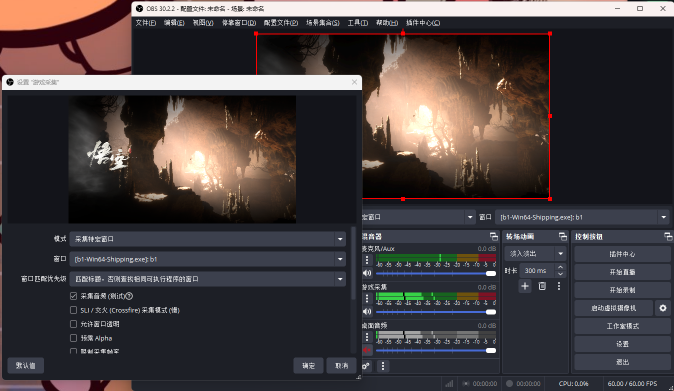Enable 允许窗口透明 checkbox

pos(74,324)
